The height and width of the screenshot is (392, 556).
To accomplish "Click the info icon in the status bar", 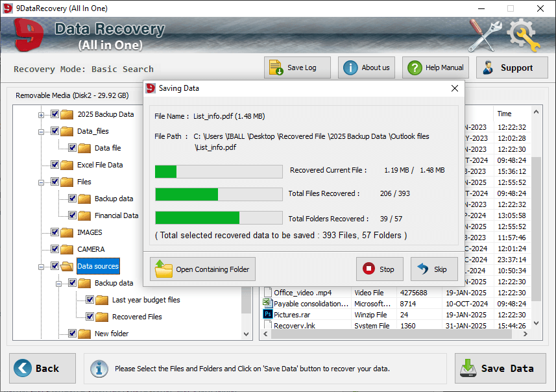I will pos(99,369).
